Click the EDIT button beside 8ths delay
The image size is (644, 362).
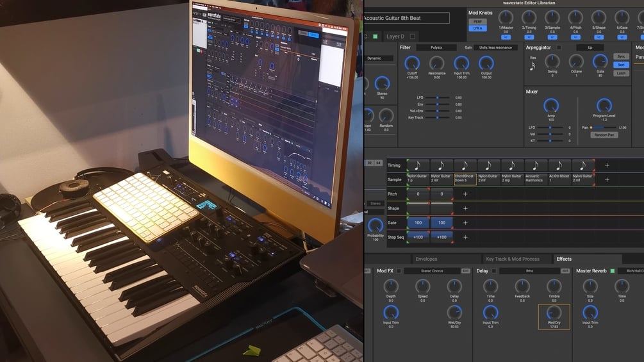566,271
